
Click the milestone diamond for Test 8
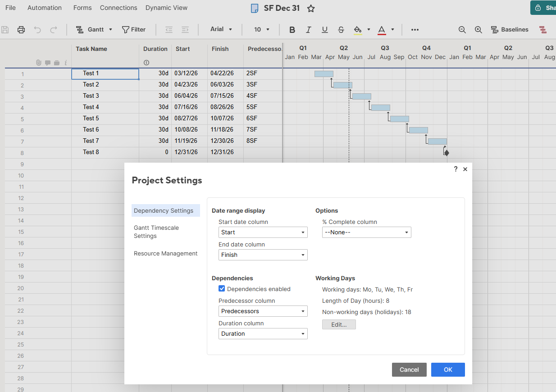447,153
